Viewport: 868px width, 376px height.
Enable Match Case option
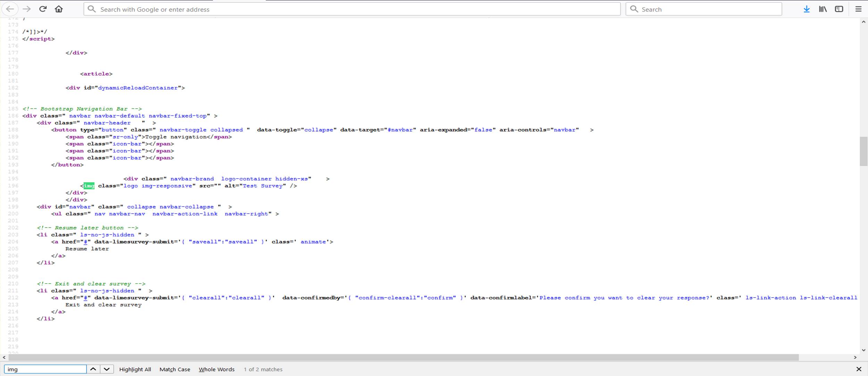175,369
